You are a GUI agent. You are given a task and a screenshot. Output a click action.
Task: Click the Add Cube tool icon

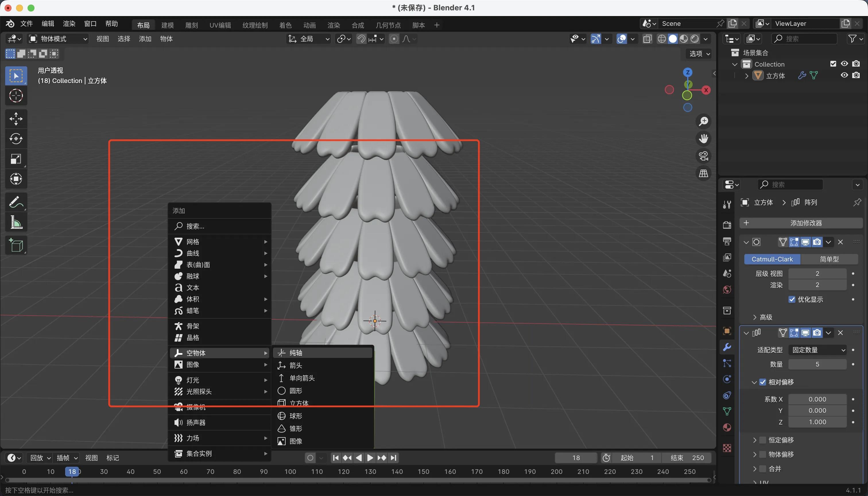[x=16, y=245]
